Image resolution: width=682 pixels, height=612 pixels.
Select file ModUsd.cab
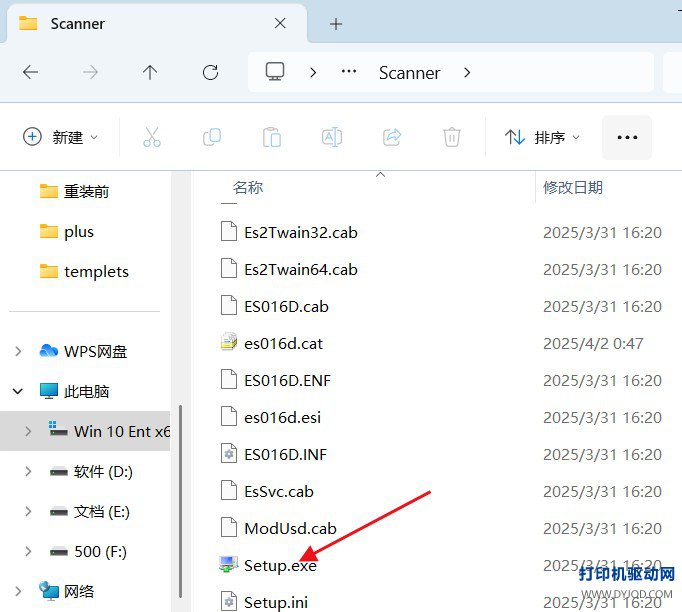tap(291, 528)
